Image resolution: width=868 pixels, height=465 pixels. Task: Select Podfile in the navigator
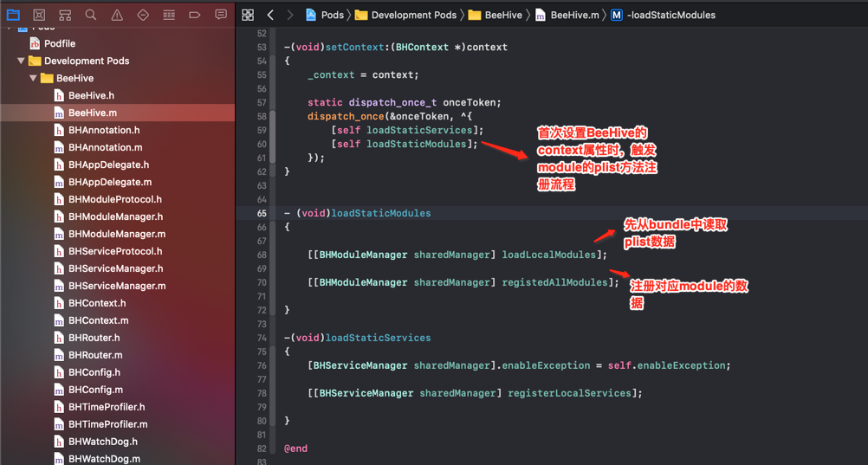60,43
